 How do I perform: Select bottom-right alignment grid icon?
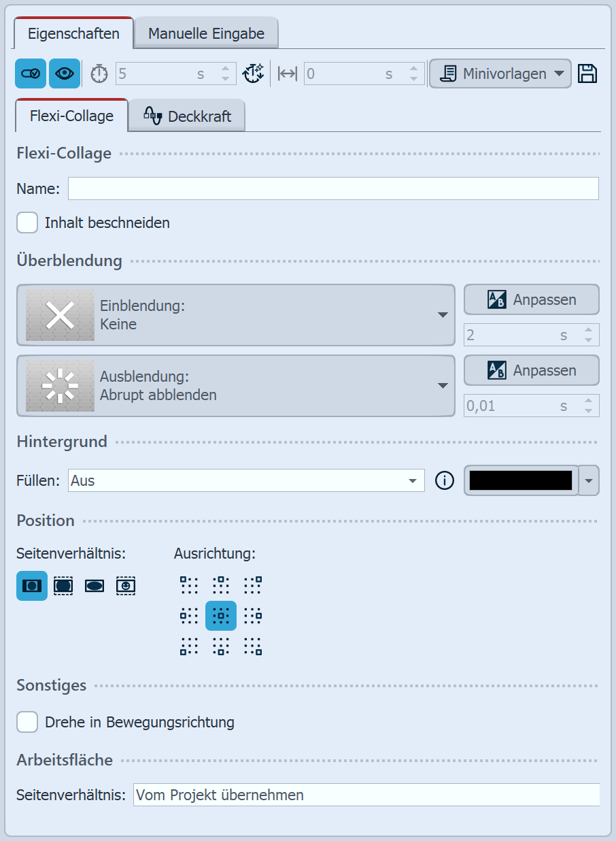pos(252,646)
